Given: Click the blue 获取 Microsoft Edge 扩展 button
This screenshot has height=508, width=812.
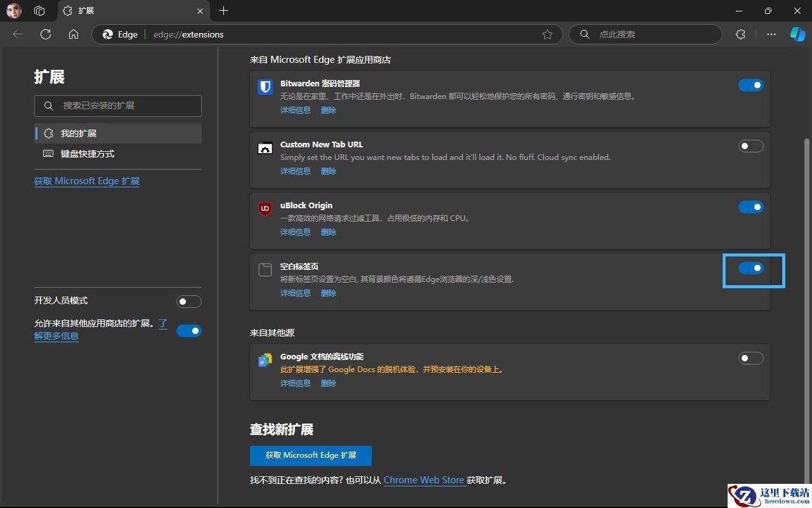Looking at the screenshot, I should (311, 455).
